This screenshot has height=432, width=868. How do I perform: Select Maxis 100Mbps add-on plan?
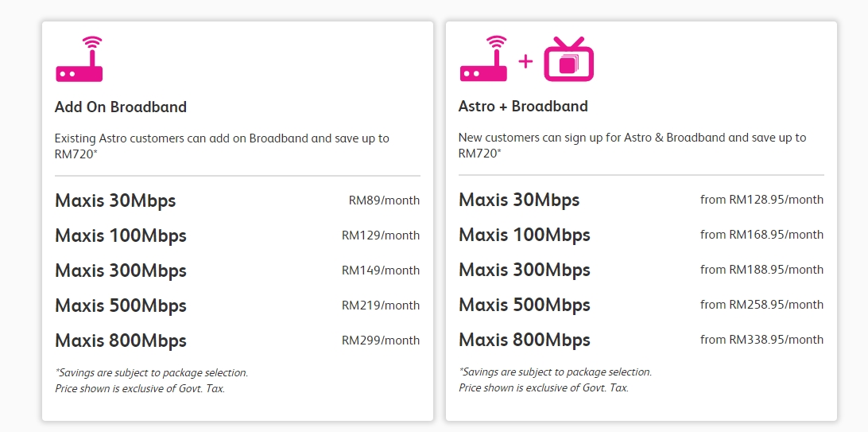tap(121, 235)
